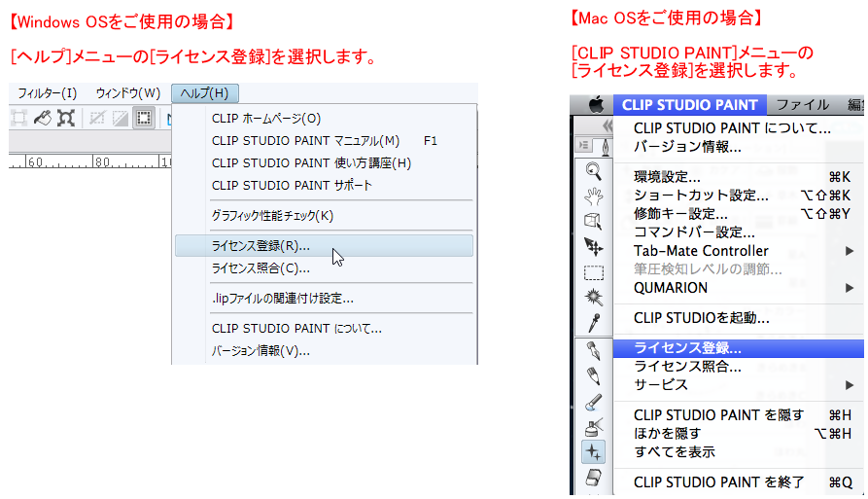868x499 pixels.
Task: Expand the QUMARION submenu arrow
Action: 850,288
